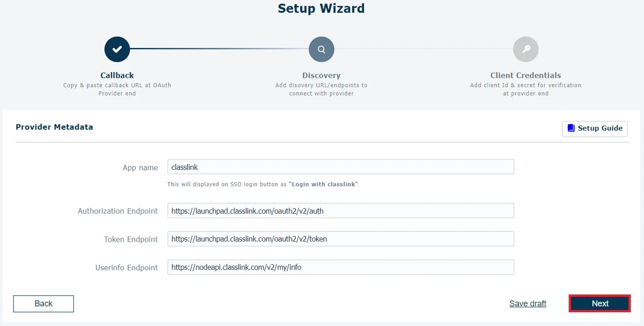644x326 pixels.
Task: Select the Discovery step magnifier icon
Action: click(322, 49)
